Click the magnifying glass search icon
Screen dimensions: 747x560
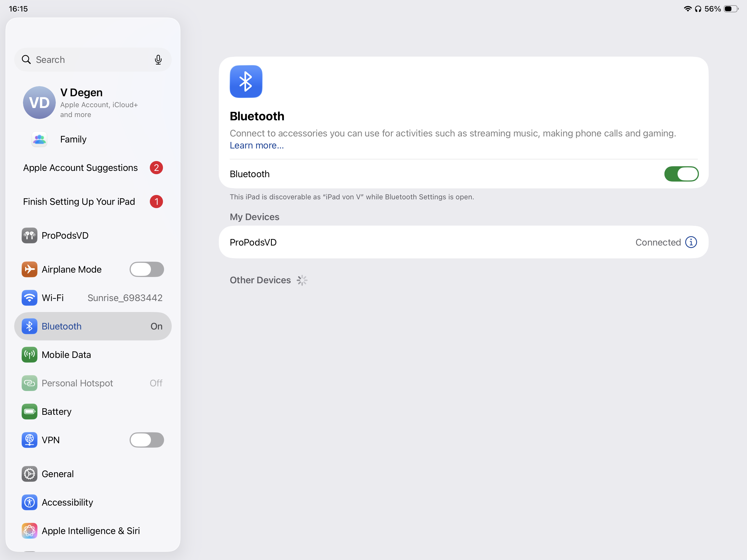pyautogui.click(x=26, y=60)
